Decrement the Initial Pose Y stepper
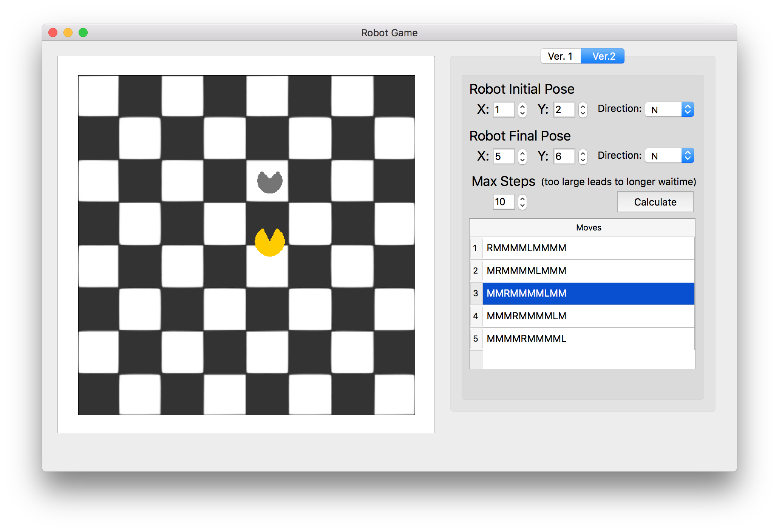 583,113
